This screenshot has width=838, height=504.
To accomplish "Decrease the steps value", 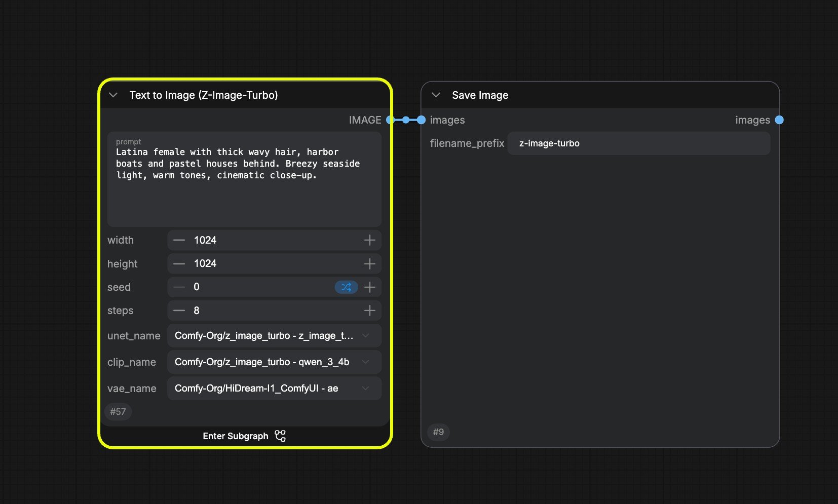I will 179,311.
